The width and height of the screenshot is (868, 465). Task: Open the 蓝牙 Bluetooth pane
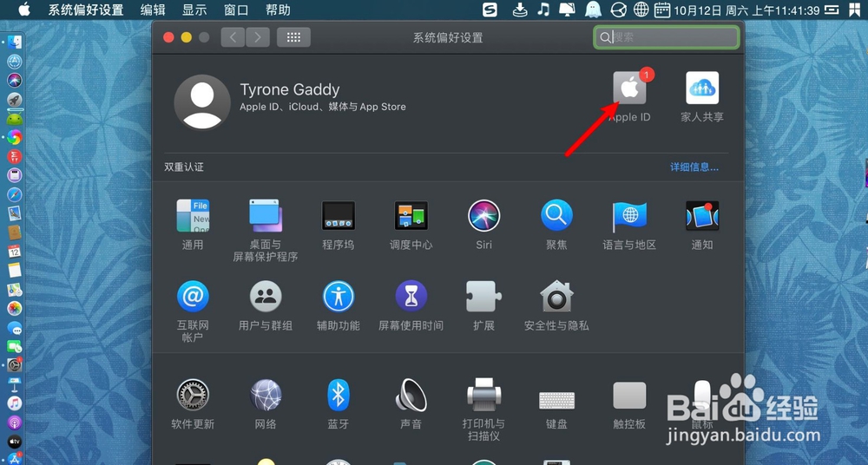(339, 395)
